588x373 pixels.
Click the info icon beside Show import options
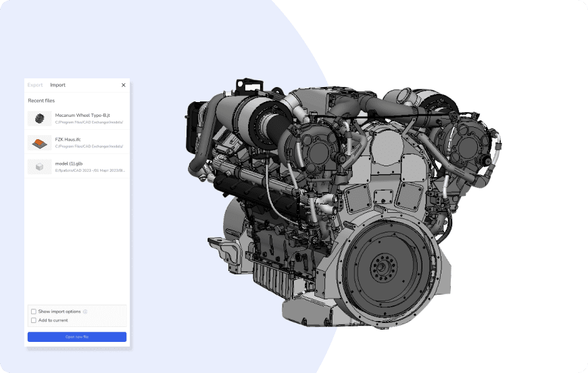[85, 312]
